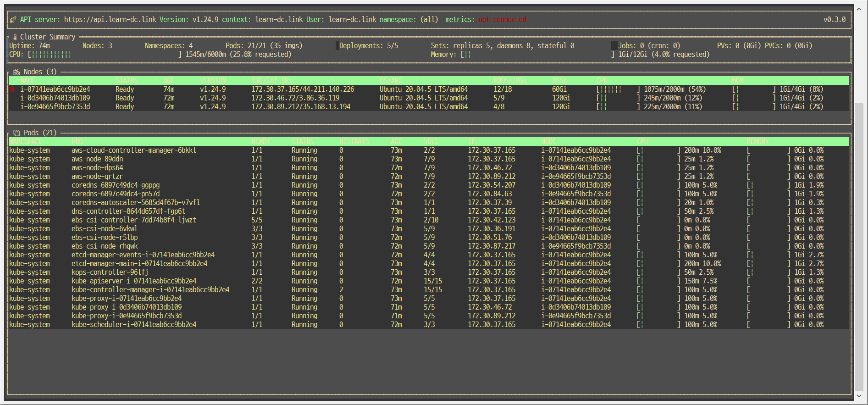Select pod ebs-csi-node-6vkwl

pos(429,229)
